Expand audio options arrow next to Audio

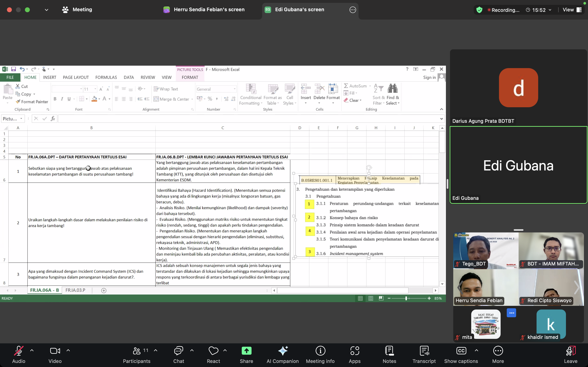32,350
